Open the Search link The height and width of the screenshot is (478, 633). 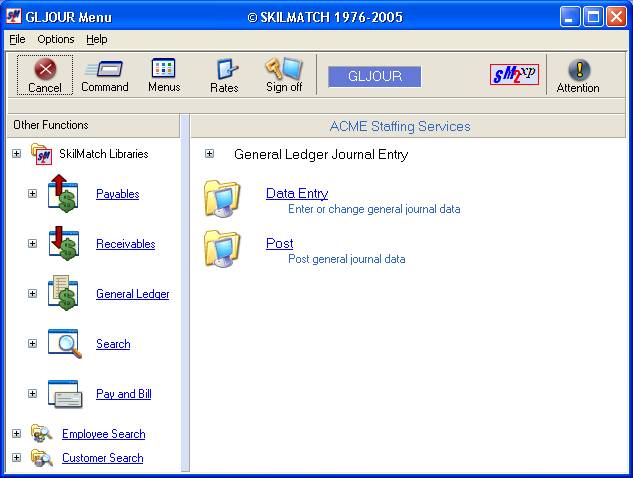pyautogui.click(x=113, y=344)
